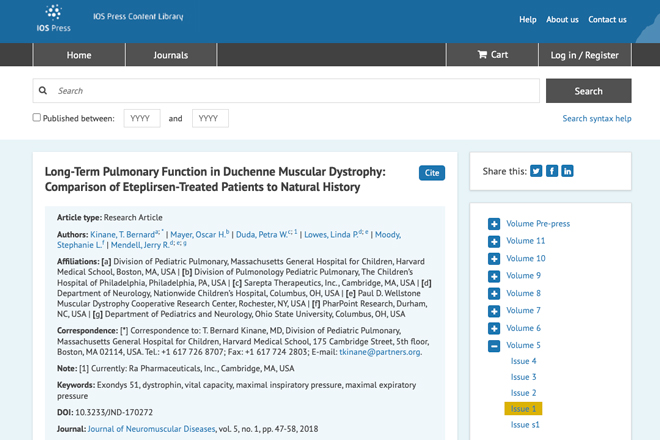Share article on LinkedIn
The width and height of the screenshot is (660, 440).
coord(567,171)
